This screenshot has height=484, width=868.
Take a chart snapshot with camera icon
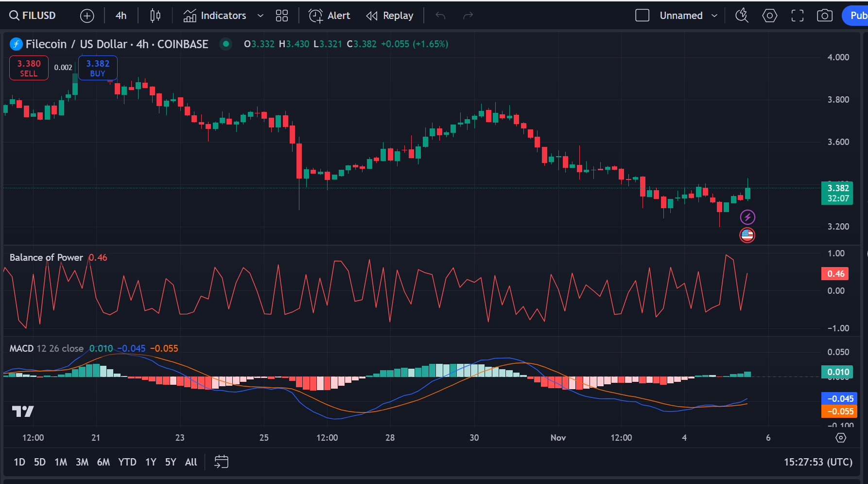(x=824, y=16)
